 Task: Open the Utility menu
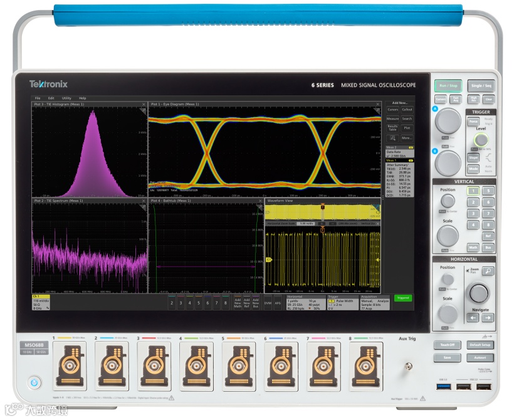pos(66,98)
